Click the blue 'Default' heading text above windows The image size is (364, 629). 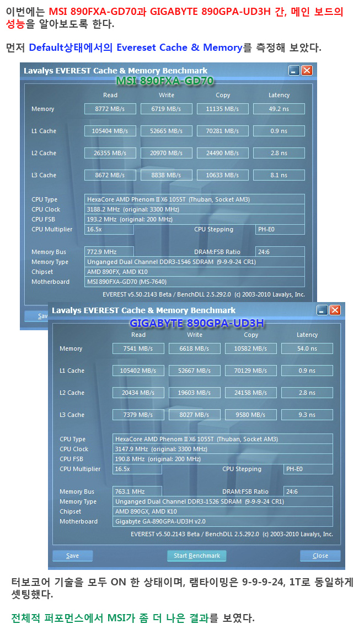point(135,47)
